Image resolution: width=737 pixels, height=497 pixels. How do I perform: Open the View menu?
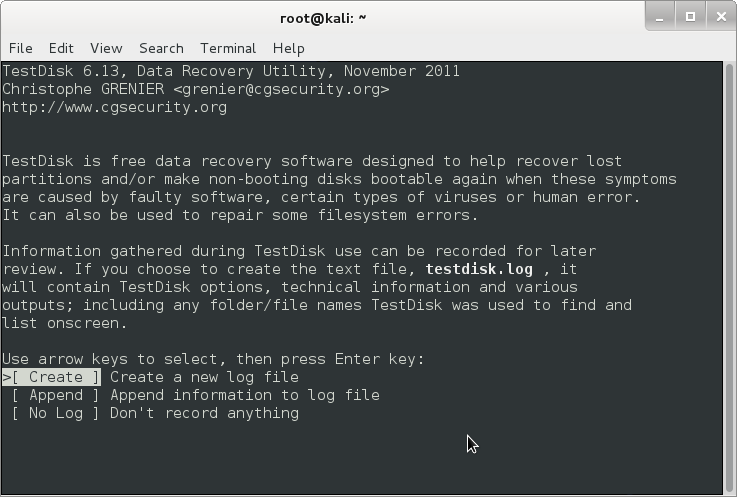106,48
